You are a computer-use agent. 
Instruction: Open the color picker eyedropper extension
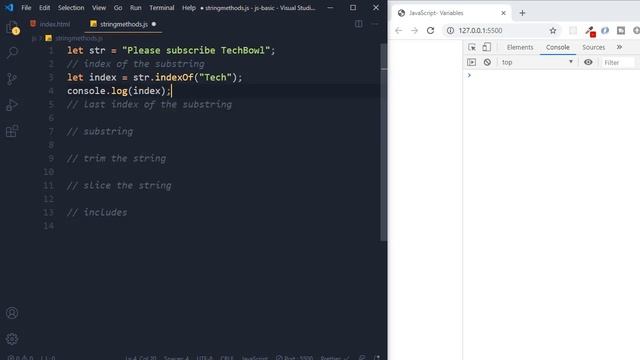tap(590, 31)
